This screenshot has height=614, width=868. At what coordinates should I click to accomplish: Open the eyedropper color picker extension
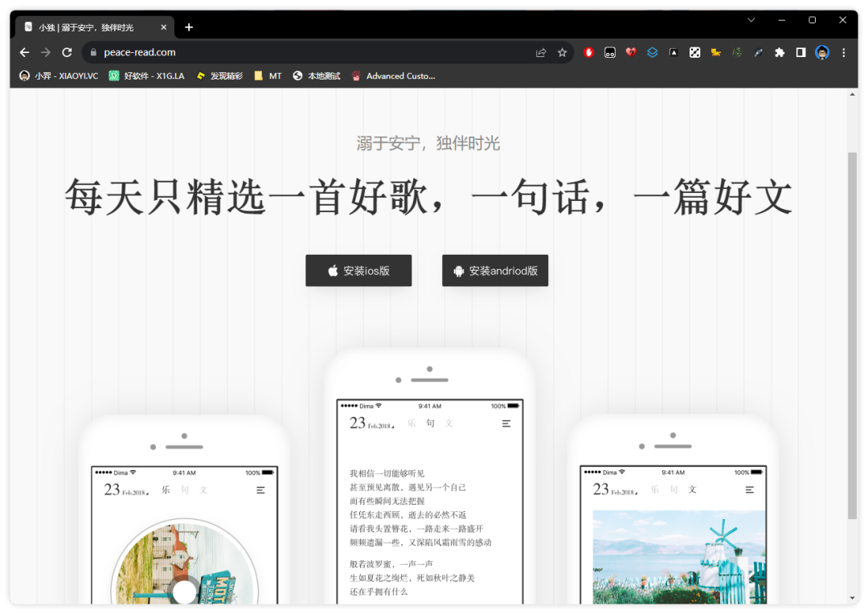[759, 52]
